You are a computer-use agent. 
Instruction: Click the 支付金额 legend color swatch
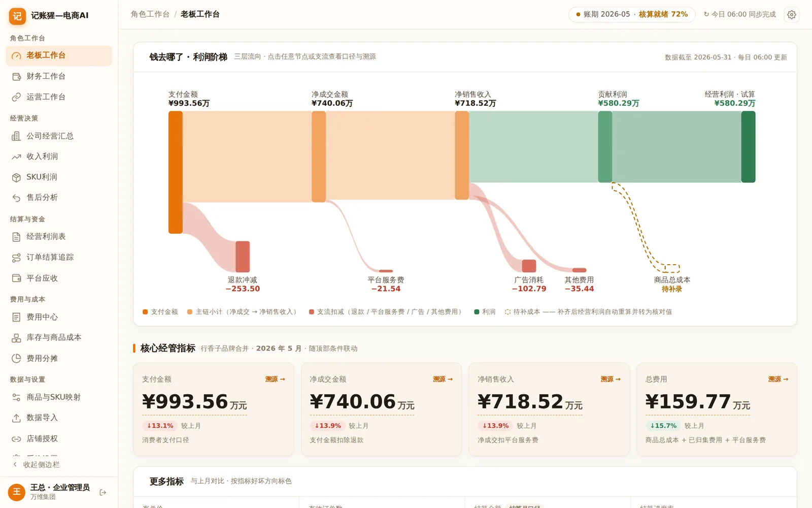pyautogui.click(x=145, y=312)
